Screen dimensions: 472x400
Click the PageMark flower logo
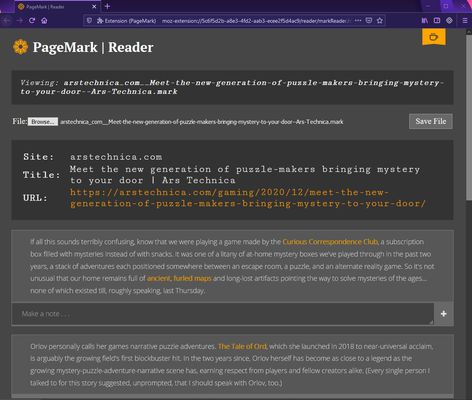[21, 47]
